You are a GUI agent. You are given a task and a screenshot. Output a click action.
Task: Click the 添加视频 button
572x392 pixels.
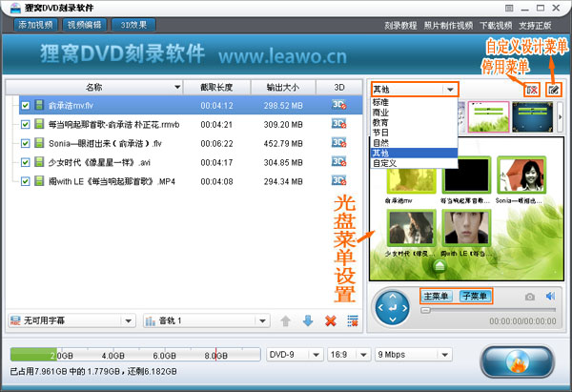coord(36,25)
